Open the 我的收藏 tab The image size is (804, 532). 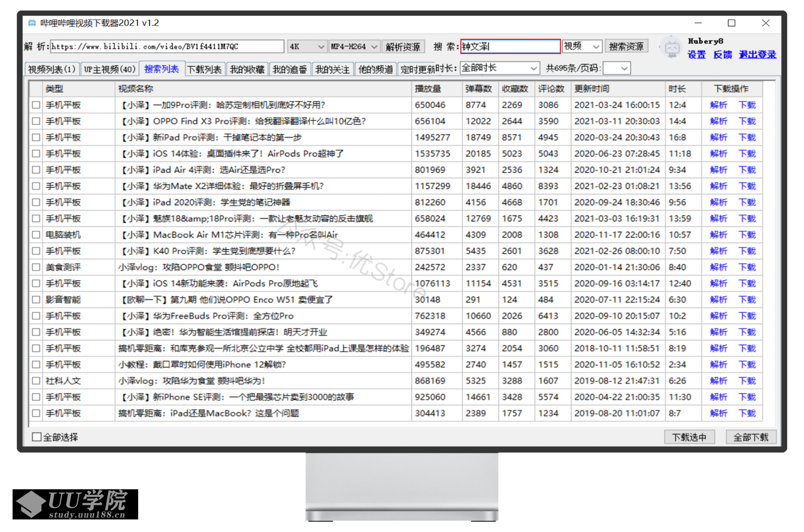[x=247, y=69]
